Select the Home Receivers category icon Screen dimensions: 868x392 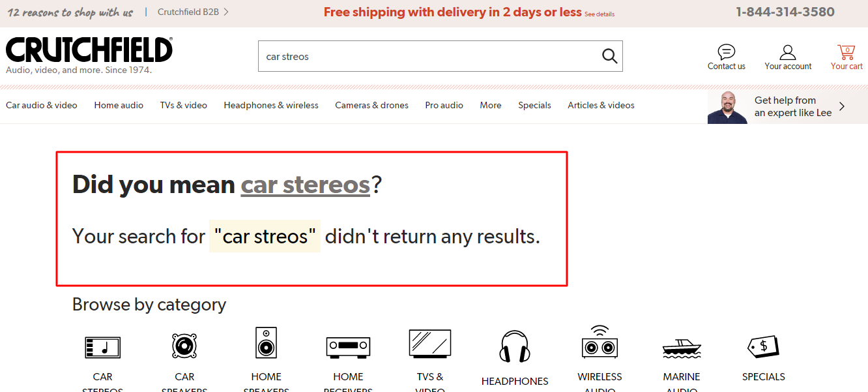pos(348,346)
